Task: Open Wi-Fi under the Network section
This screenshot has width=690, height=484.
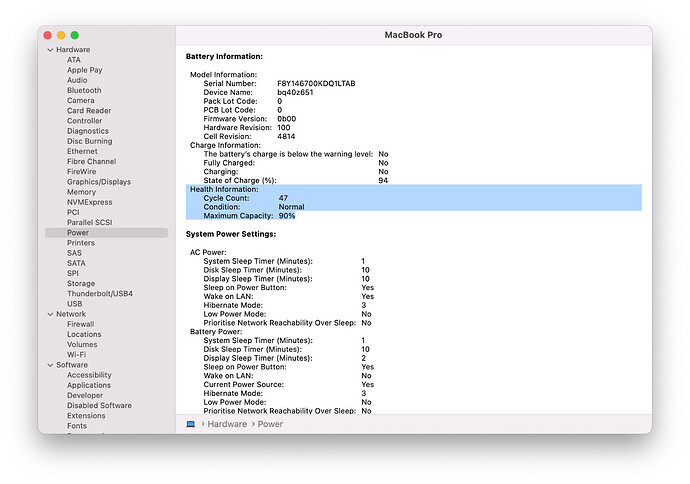Action: (x=76, y=355)
